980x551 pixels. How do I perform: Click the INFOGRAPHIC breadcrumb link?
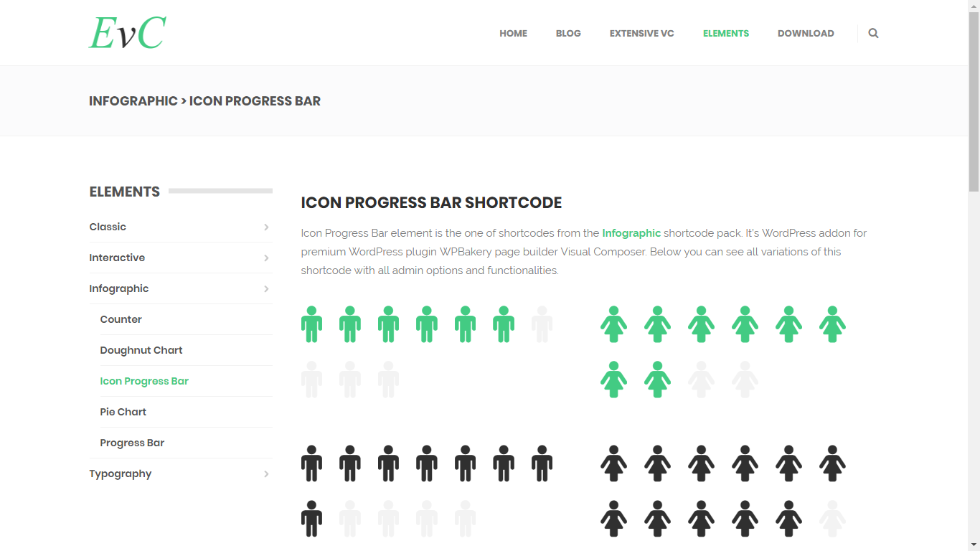coord(133,100)
